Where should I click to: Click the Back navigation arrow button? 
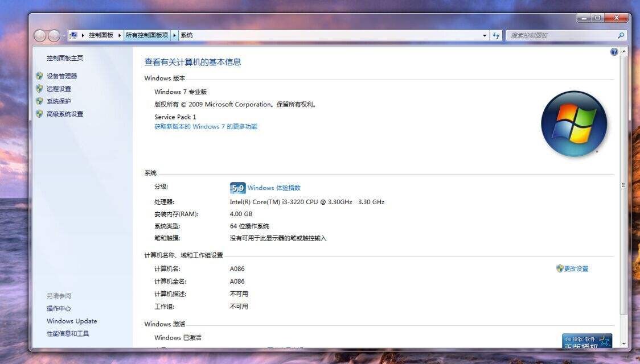coord(40,35)
